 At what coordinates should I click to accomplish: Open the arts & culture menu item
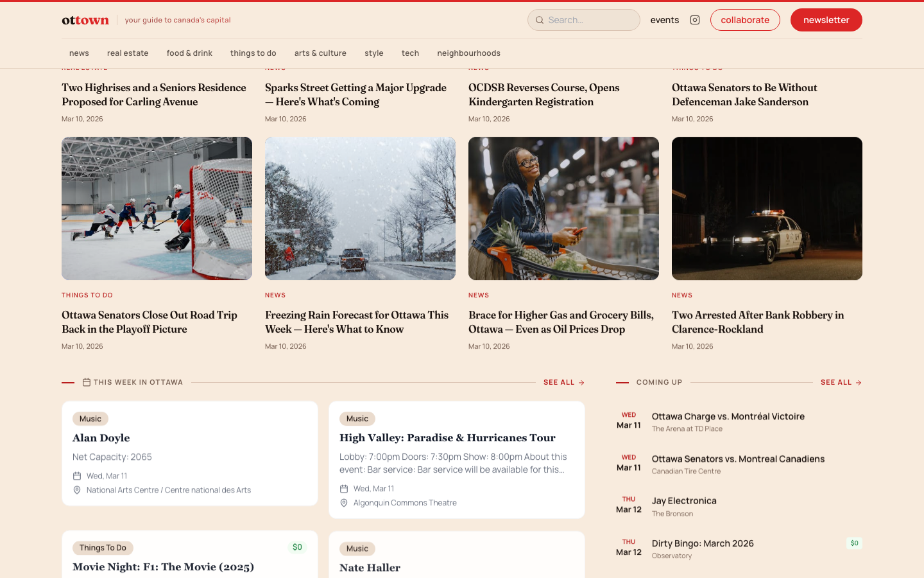click(x=320, y=53)
